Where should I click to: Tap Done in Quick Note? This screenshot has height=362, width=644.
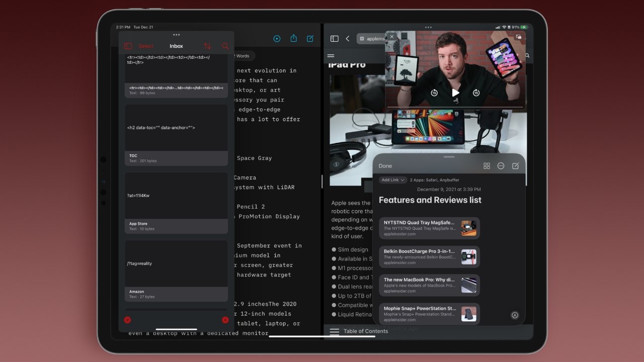coord(385,166)
